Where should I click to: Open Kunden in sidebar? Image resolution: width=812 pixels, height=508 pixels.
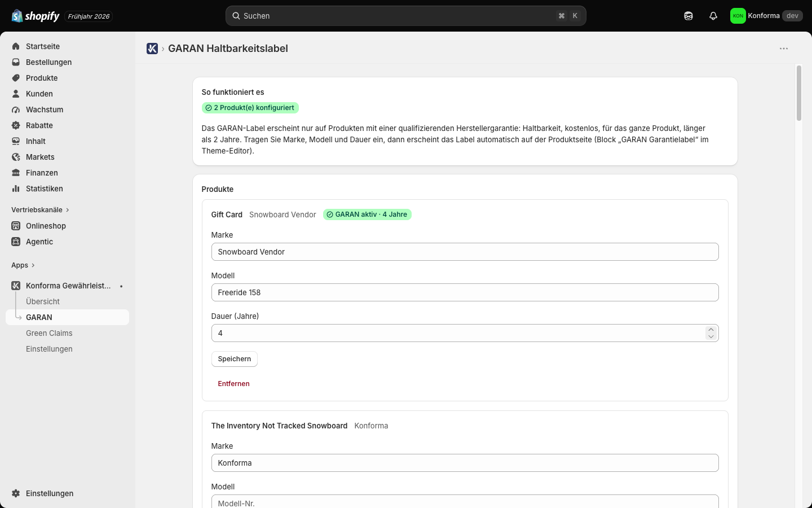coord(39,94)
